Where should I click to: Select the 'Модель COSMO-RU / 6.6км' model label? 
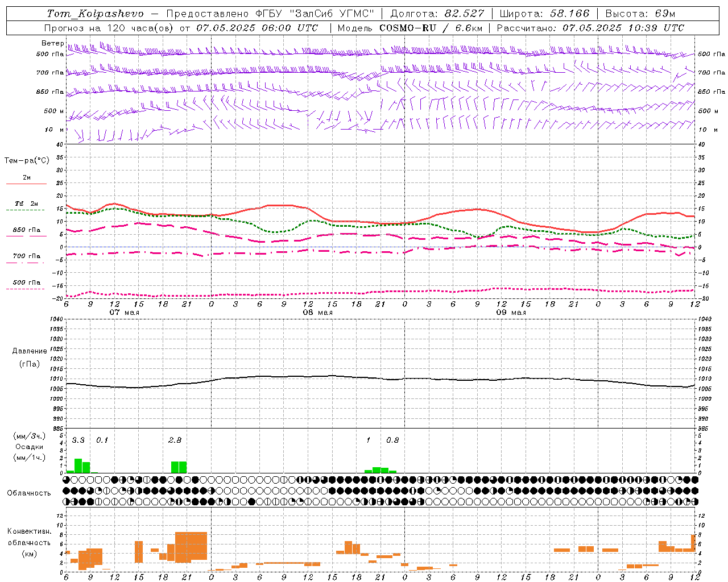tap(409, 28)
